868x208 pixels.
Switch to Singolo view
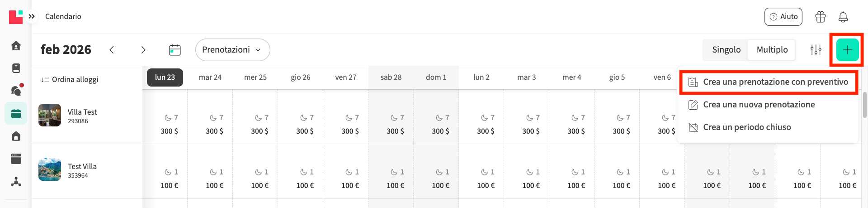pyautogui.click(x=726, y=50)
